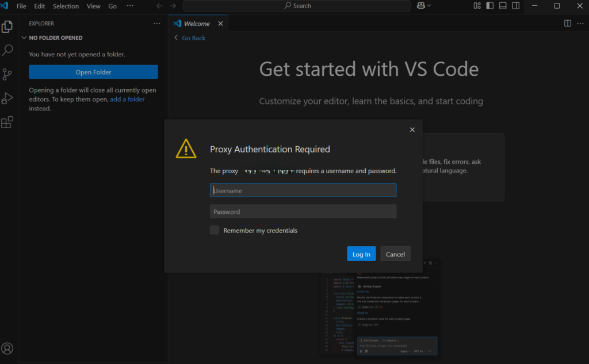This screenshot has height=364, width=589.
Task: Open the Run and Debug view
Action: pyautogui.click(x=7, y=98)
